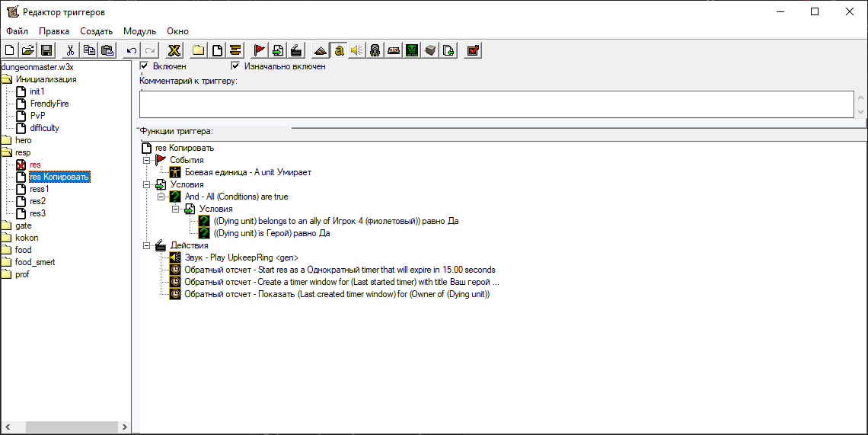Screen dimensions: 868x435
Task: Add a new action with the clapperboard icon
Action: point(297,50)
